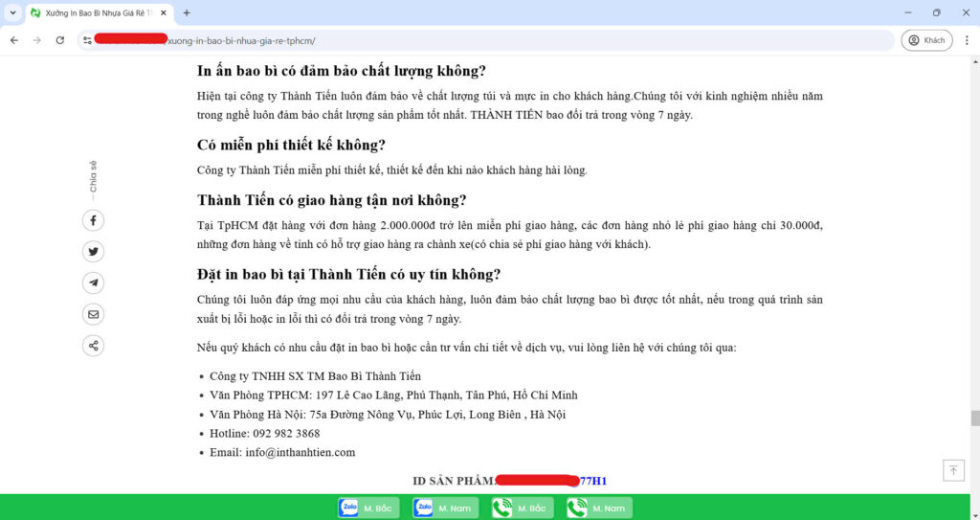Focus the browser address bar

487,40
